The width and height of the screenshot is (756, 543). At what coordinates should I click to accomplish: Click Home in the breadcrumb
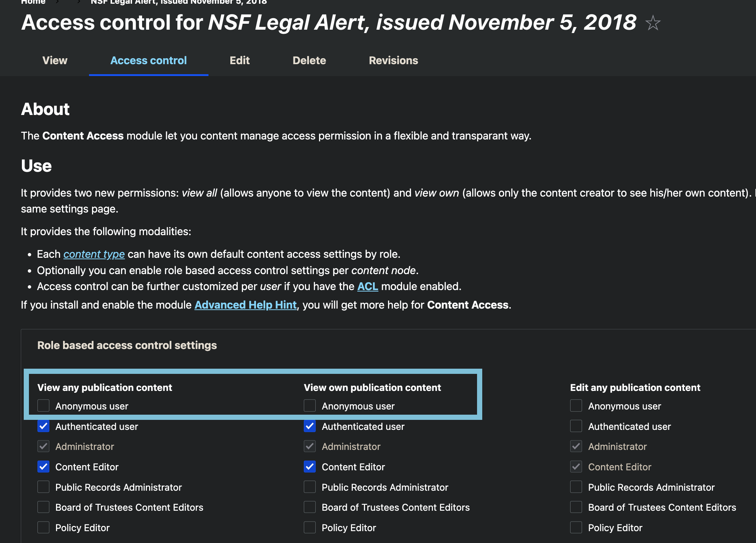[33, 2]
